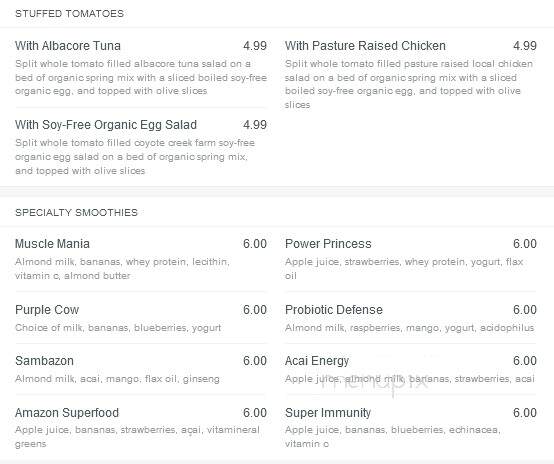Image resolution: width=554 pixels, height=464 pixels.
Task: Click the 4.99 price for Albacore Tuna
Action: tap(255, 46)
